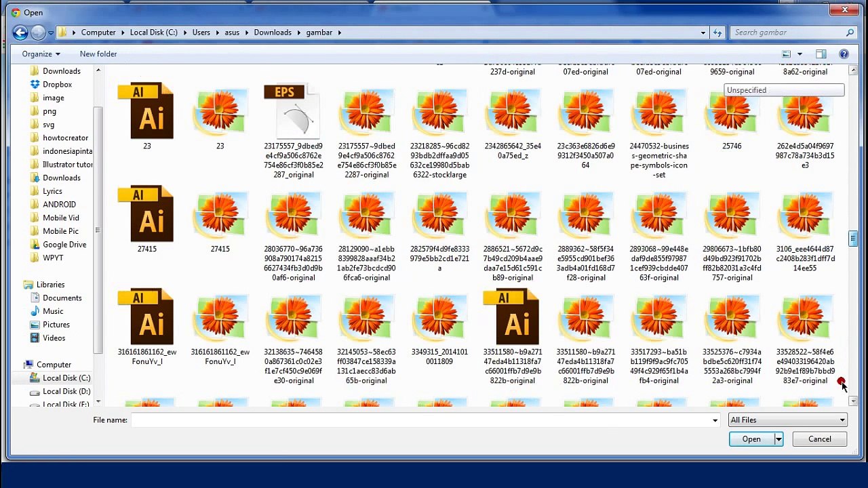The height and width of the screenshot is (488, 868).
Task: Click the file list vertical scrollbar thumb
Action: coord(852,239)
